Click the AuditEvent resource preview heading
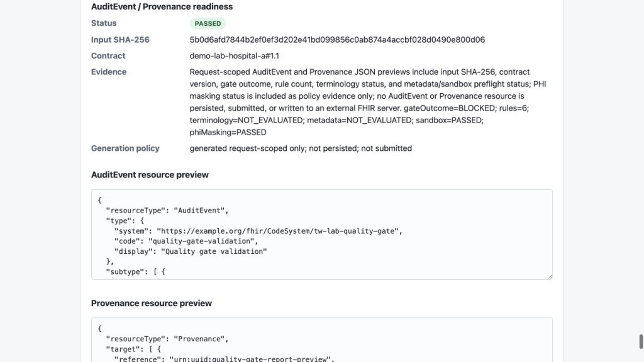This screenshot has height=362, width=644. coord(150,175)
